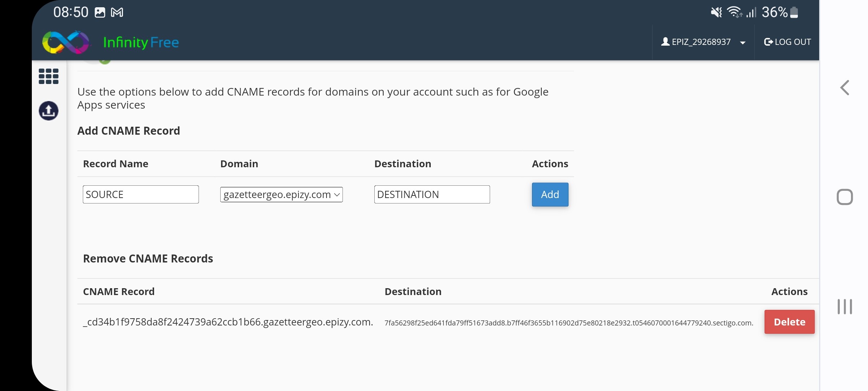The width and height of the screenshot is (868, 391).
Task: Click the InfinityFree brand text
Action: [141, 43]
